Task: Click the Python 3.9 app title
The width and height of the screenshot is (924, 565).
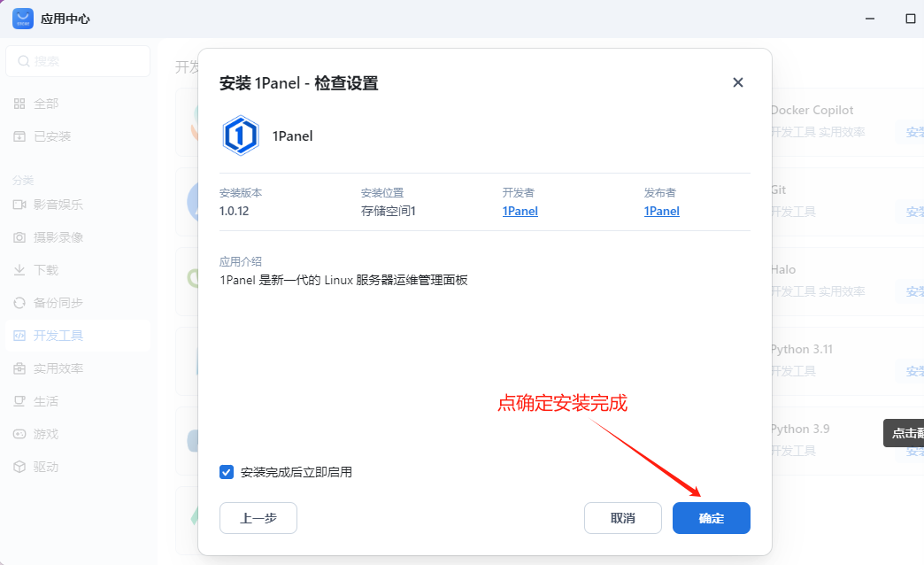Action: coord(800,429)
